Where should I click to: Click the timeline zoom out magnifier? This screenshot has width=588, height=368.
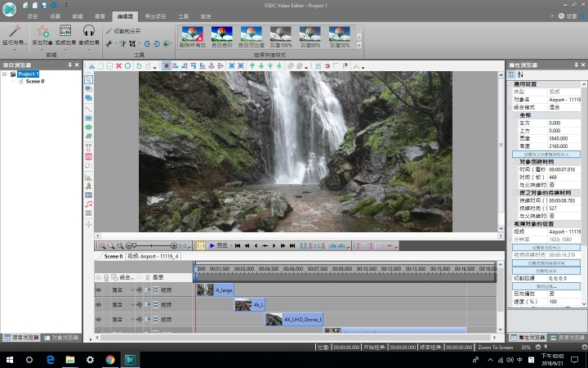click(111, 245)
